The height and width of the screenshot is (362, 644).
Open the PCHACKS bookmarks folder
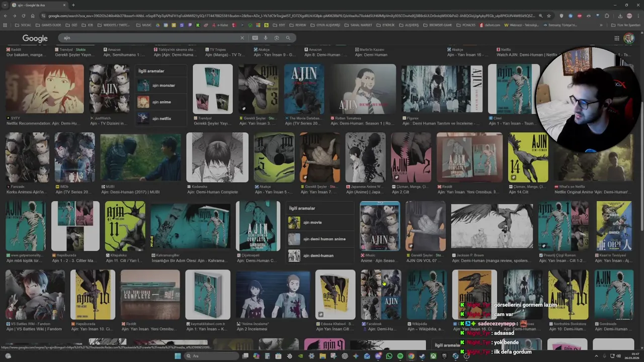466,25
